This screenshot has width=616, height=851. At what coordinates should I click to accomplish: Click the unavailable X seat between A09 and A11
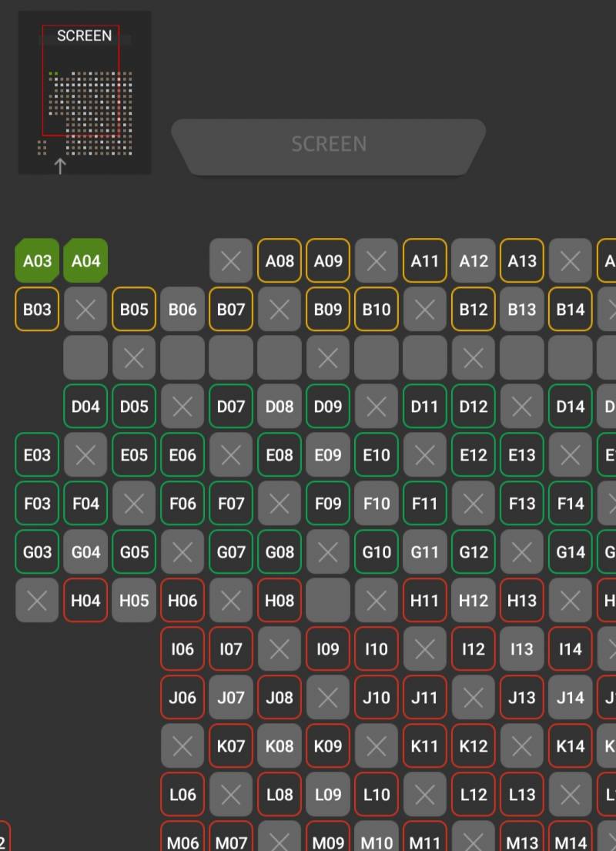(x=377, y=261)
